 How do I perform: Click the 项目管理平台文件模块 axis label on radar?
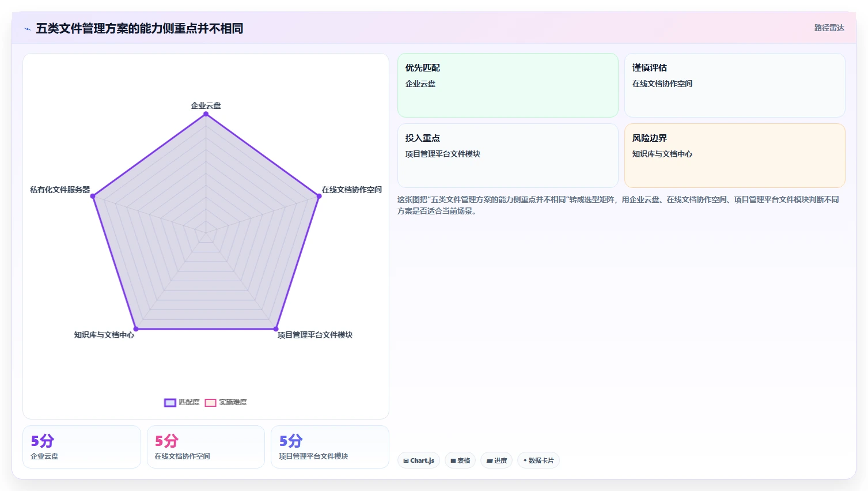(315, 335)
